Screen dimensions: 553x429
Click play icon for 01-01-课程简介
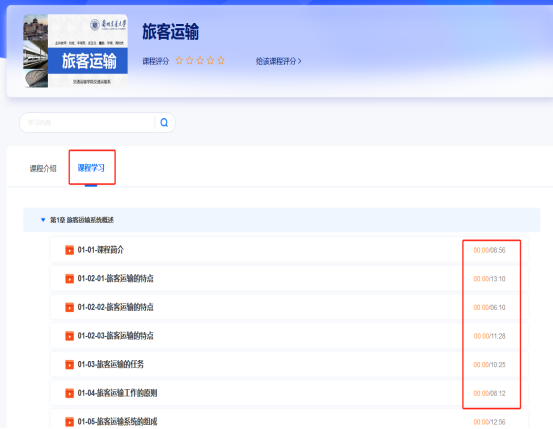click(x=69, y=250)
